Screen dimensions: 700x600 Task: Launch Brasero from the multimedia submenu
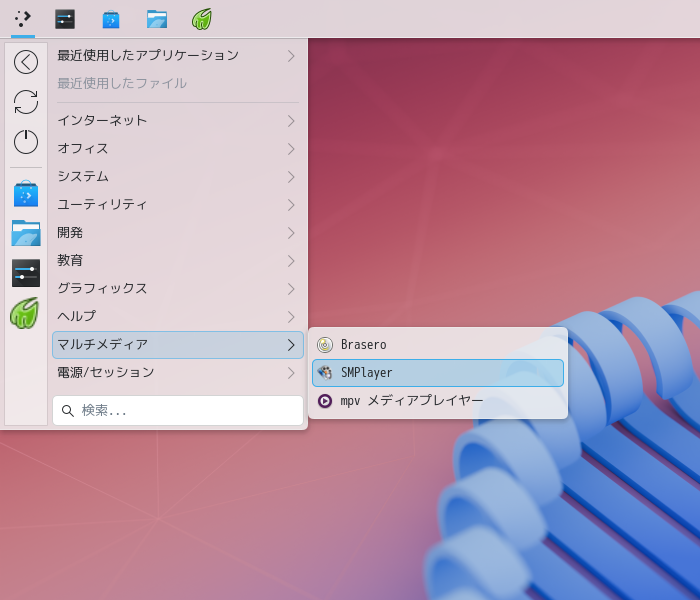click(438, 345)
